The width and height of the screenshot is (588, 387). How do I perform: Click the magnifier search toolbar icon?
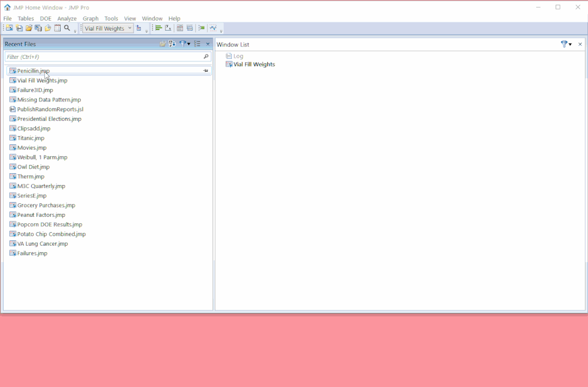coord(67,28)
